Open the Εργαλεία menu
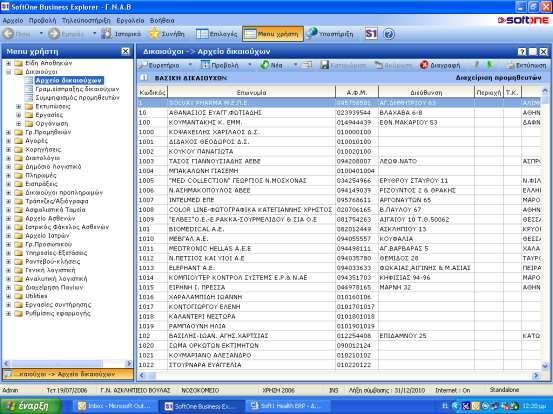Viewport: 553px width, 414px height. [130, 20]
